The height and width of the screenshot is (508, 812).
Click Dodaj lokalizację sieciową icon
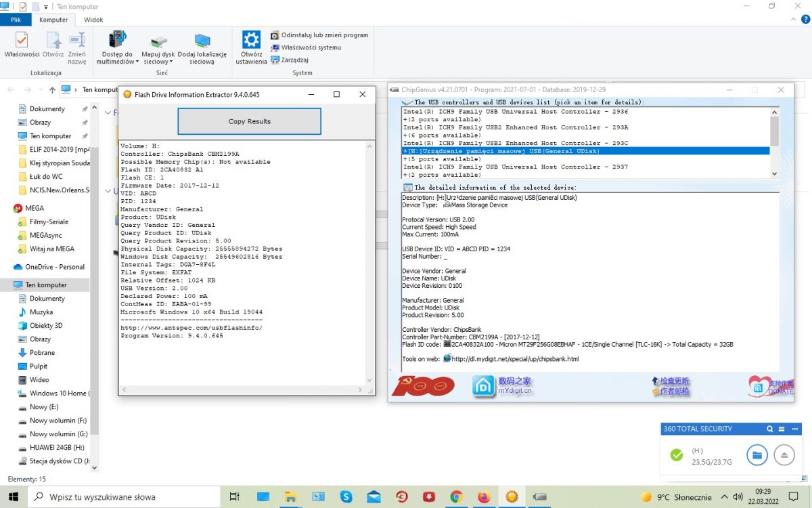202,48
